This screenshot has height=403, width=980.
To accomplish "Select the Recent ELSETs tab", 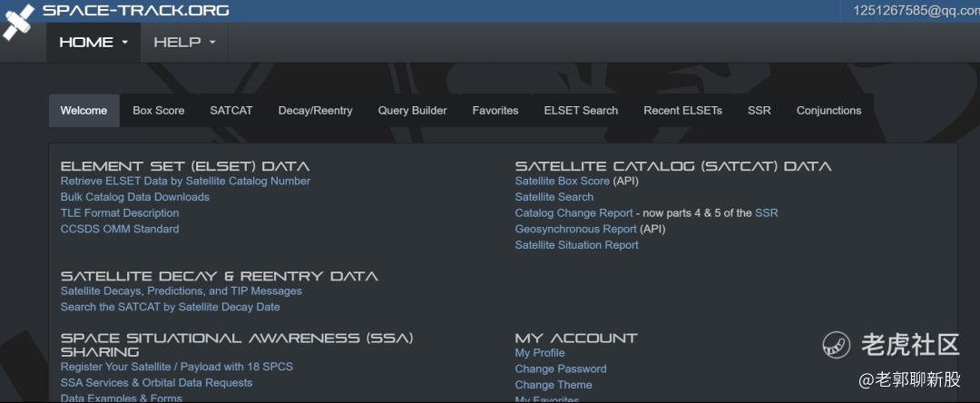I will coord(682,111).
